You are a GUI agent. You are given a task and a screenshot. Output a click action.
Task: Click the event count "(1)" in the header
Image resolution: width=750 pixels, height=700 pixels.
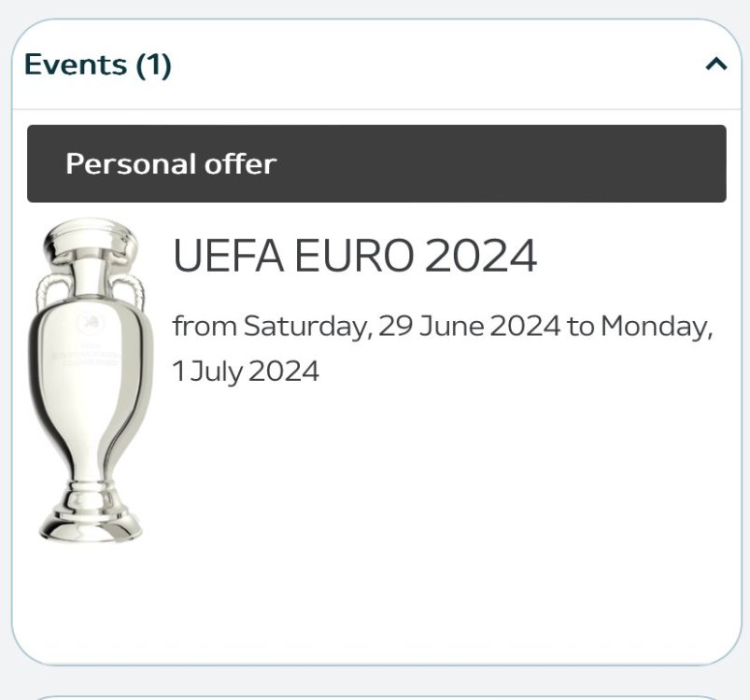tap(154, 65)
